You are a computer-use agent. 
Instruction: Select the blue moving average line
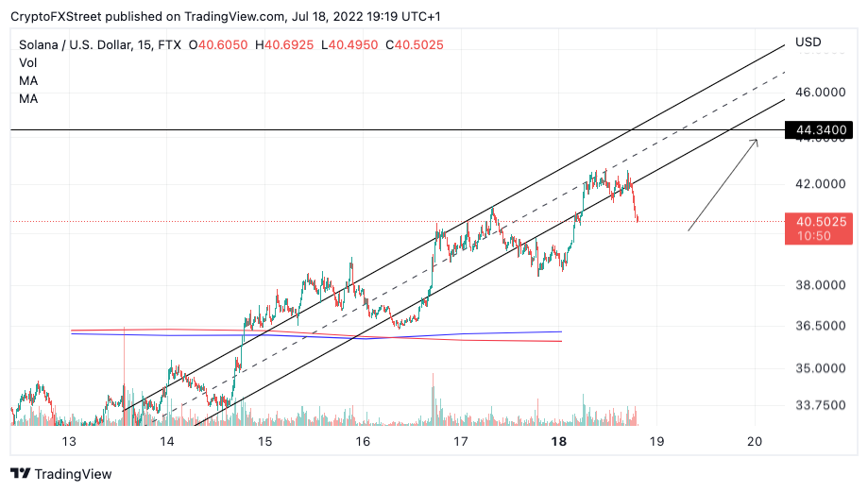(316, 335)
